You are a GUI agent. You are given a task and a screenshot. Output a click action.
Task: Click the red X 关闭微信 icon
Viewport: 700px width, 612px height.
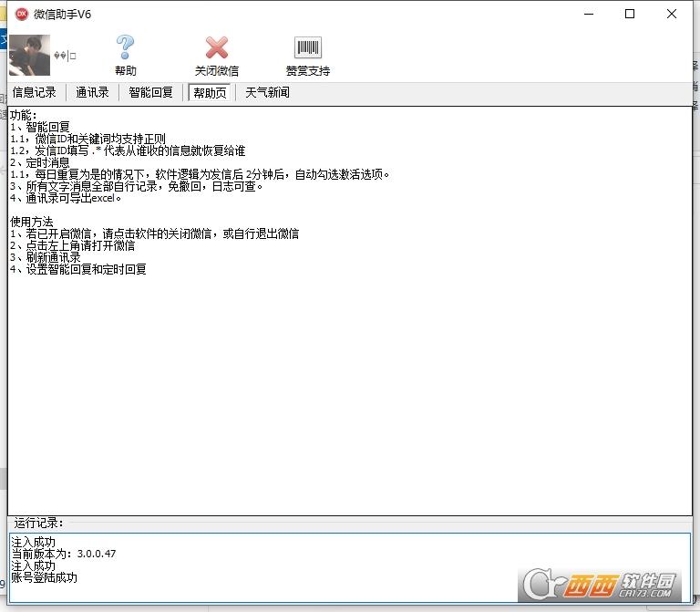coord(217,47)
